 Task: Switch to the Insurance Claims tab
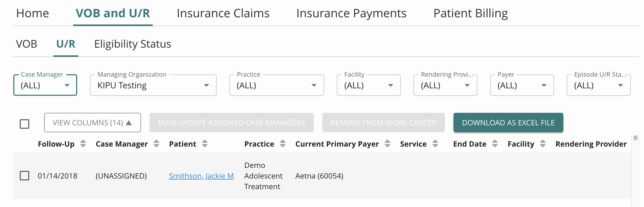click(x=223, y=13)
